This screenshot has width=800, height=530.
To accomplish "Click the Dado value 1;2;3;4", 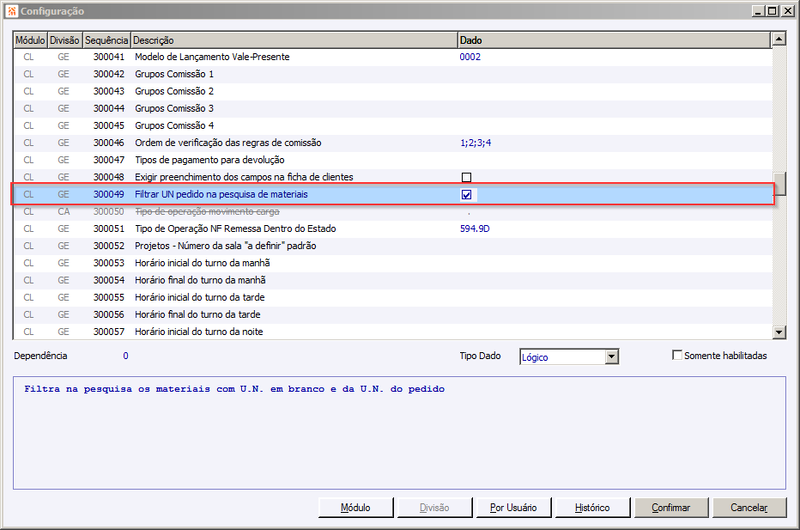I will [476, 143].
